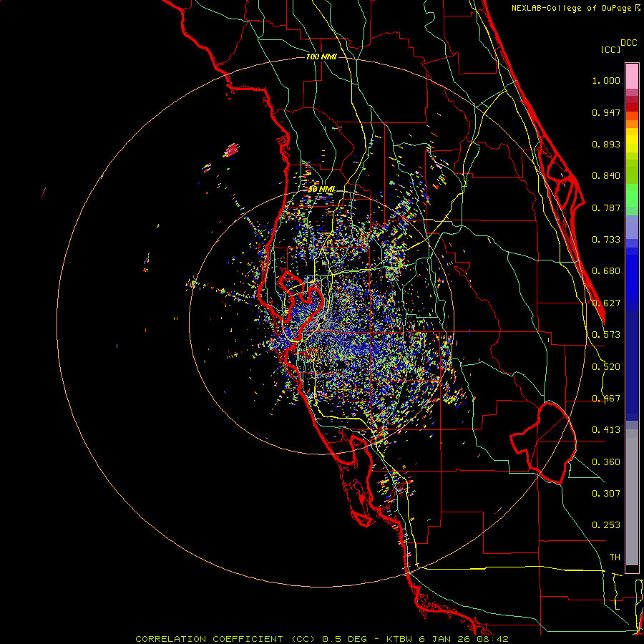
Task: Click the 0.947 legend value
Action: [x=606, y=112]
